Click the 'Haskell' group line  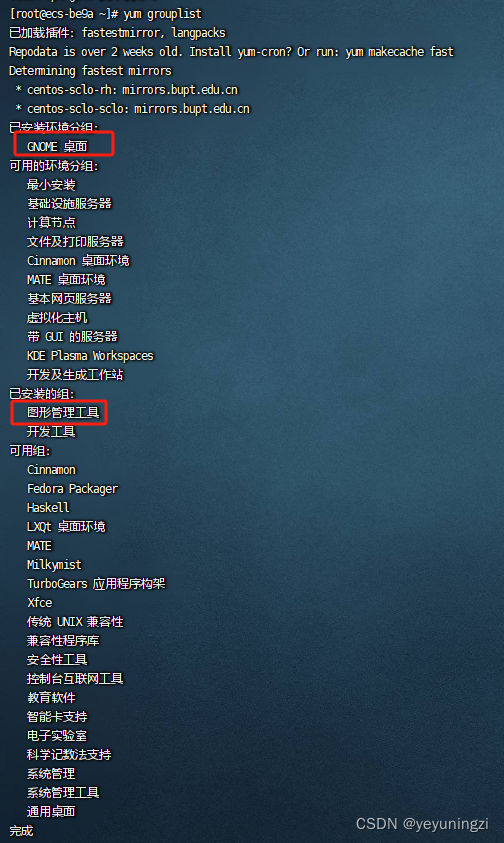(48, 508)
